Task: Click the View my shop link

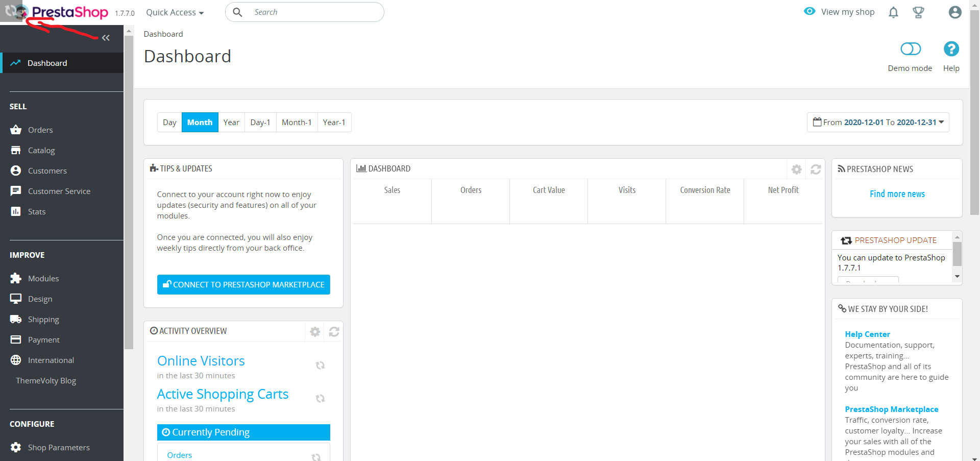Action: tap(848, 12)
